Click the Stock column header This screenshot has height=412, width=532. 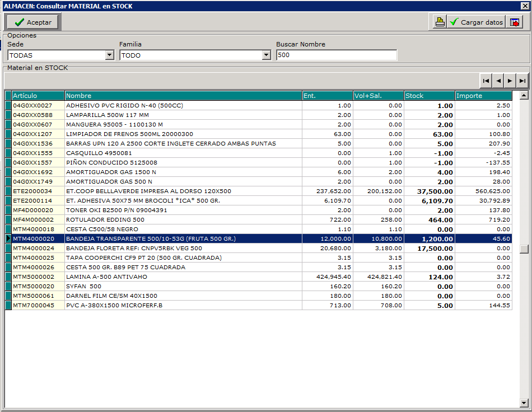coord(429,96)
